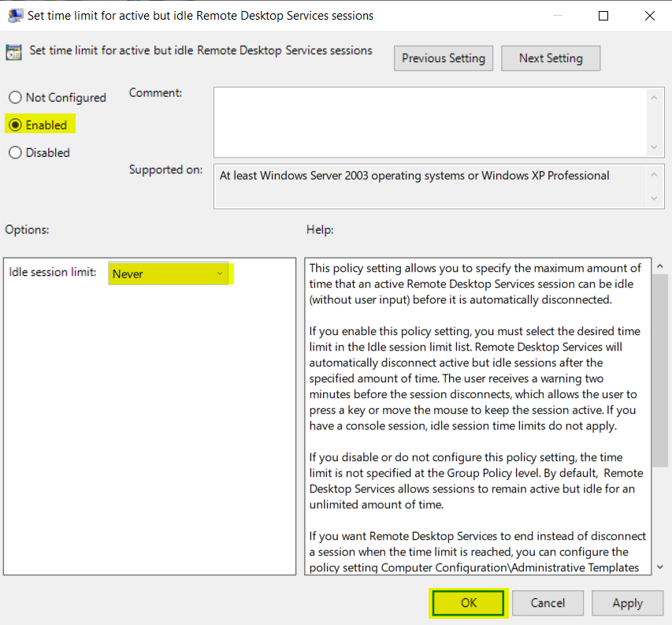Minimize the policy settings window

point(558,15)
